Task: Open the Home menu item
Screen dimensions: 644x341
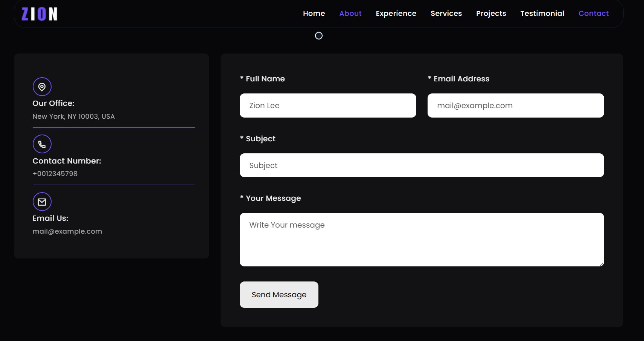Action: coord(314,14)
